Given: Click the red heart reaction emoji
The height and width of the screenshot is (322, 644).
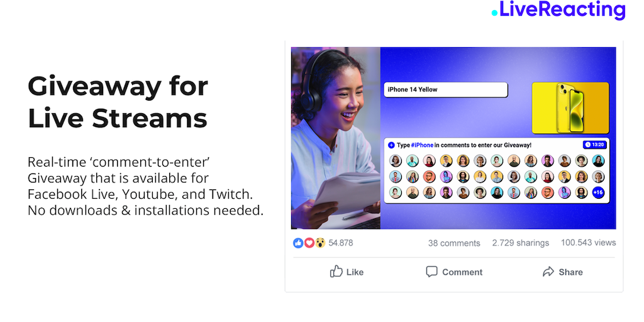Looking at the screenshot, I should 309,243.
